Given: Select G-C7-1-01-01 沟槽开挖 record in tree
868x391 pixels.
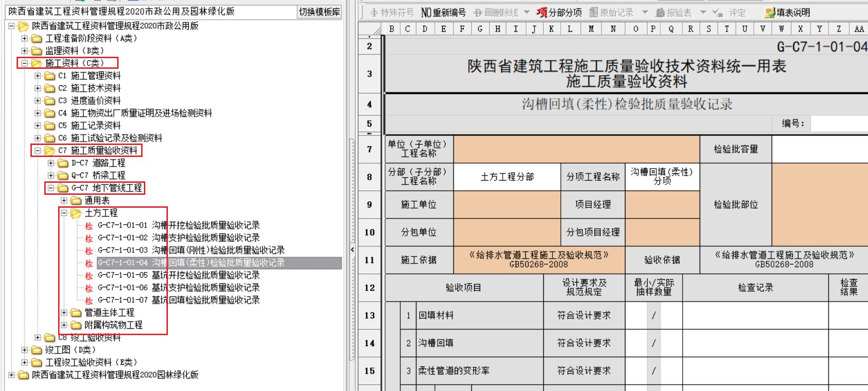Looking at the screenshot, I should point(178,225).
